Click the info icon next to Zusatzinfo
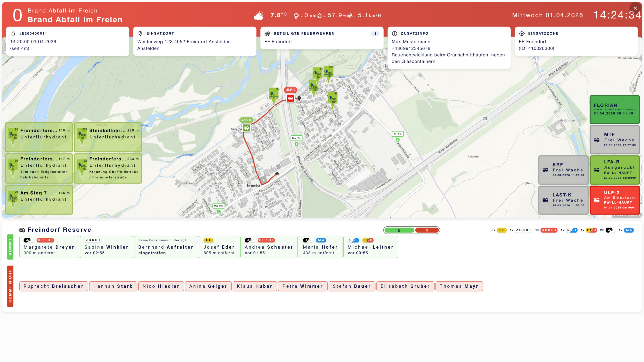 click(394, 33)
